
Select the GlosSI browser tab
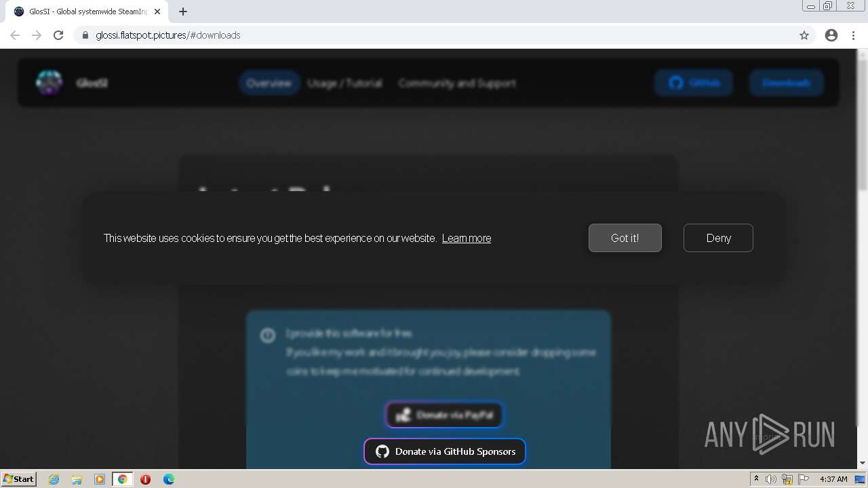point(87,12)
